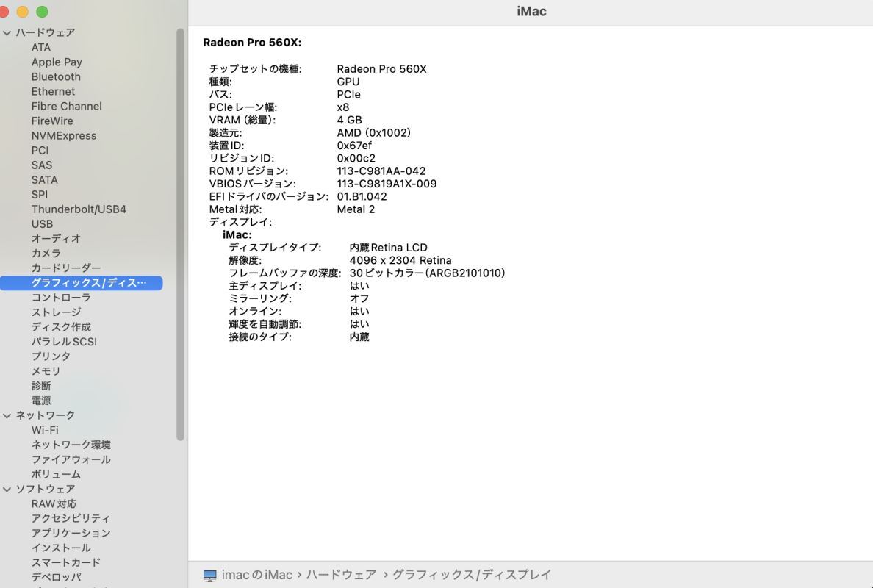Click the yellow minimize window button
This screenshot has height=588, width=873.
pos(22,12)
